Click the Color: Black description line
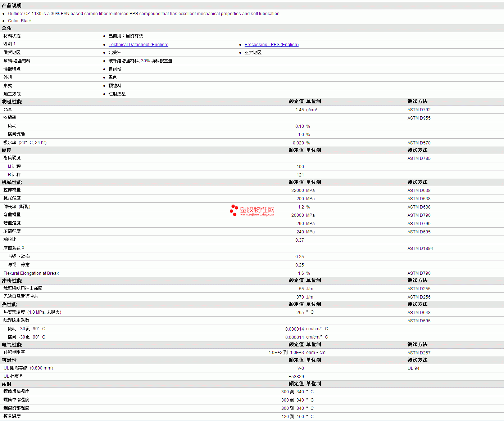 tap(20, 21)
